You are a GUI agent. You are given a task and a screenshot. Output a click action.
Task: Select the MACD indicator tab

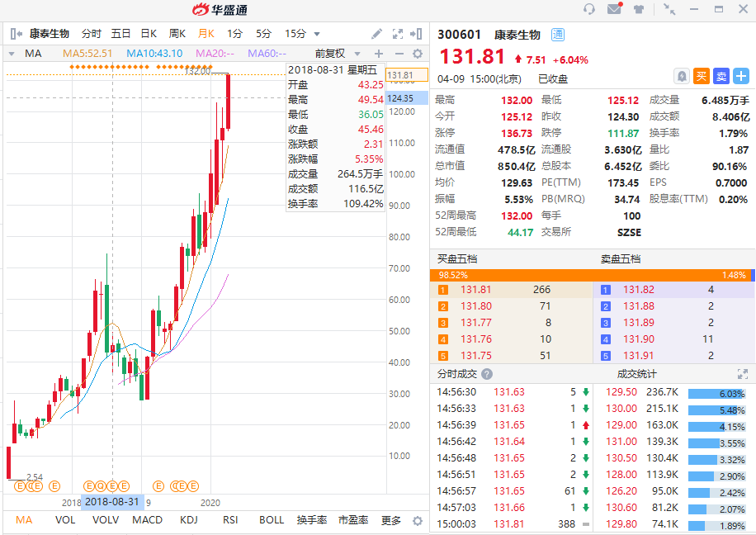coord(147,520)
